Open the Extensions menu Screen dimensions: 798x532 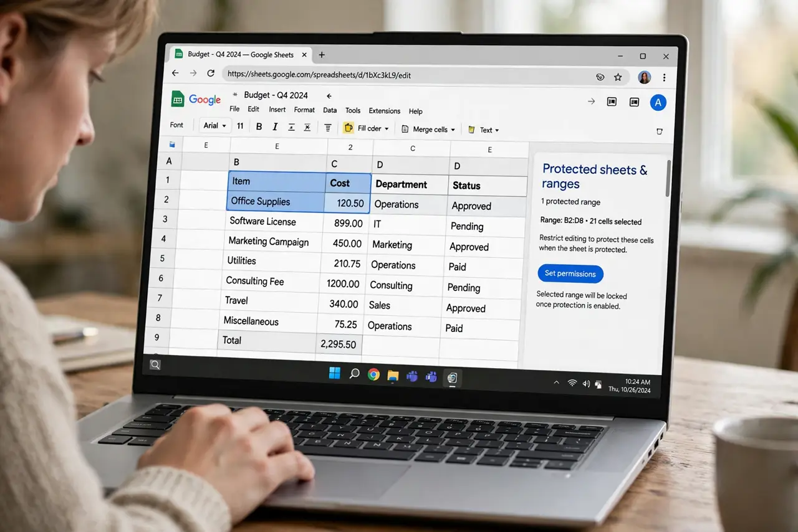[385, 111]
